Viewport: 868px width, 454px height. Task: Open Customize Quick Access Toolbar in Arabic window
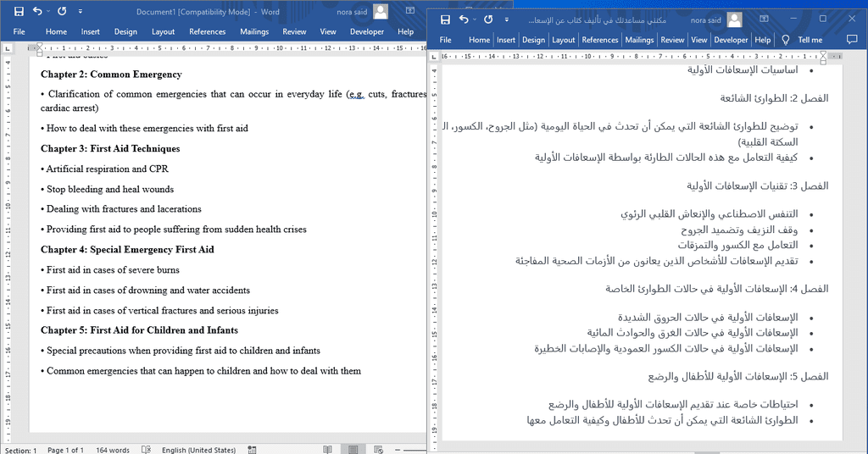[x=507, y=20]
